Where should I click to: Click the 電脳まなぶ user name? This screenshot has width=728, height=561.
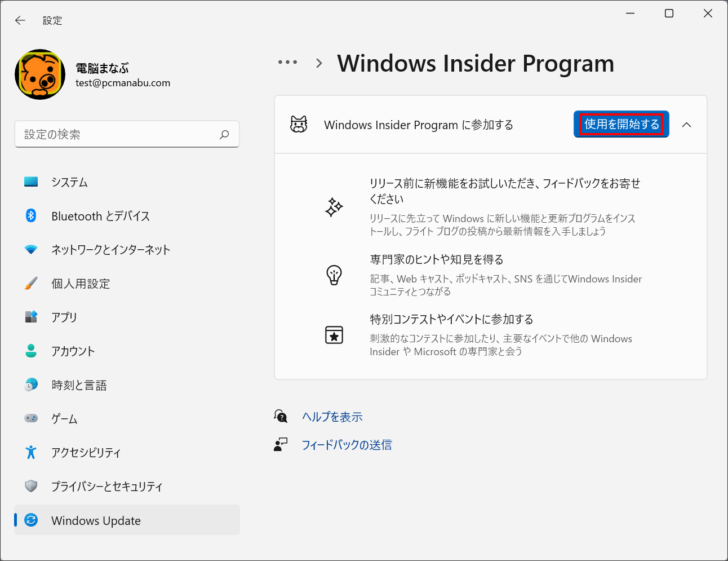[x=102, y=68]
